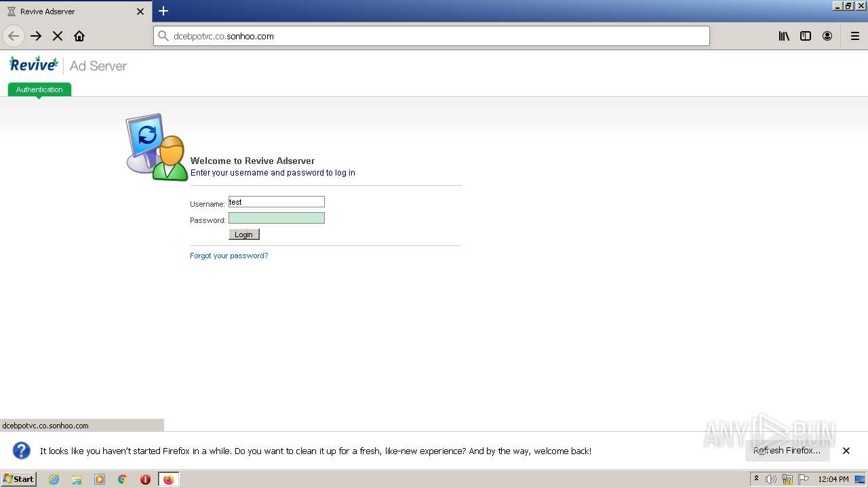
Task: Restore down the Firefox window
Action: pos(848,5)
